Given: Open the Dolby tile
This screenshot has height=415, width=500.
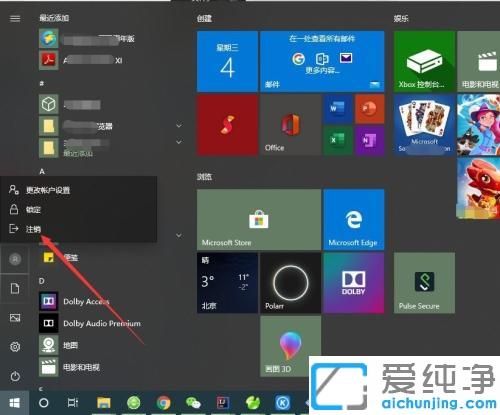Looking at the screenshot, I should pyautogui.click(x=354, y=283).
